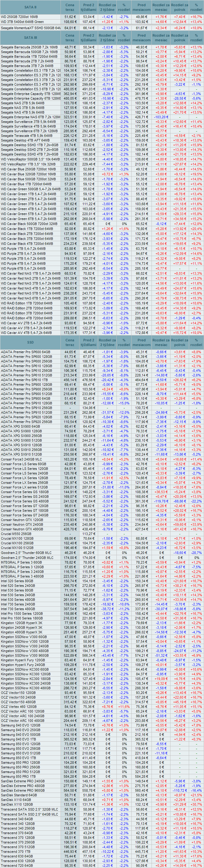Click the 'Seagate NAS 4TB 5,9k 64MB' row name
This screenshot has width=204, height=868.
click(23, 113)
